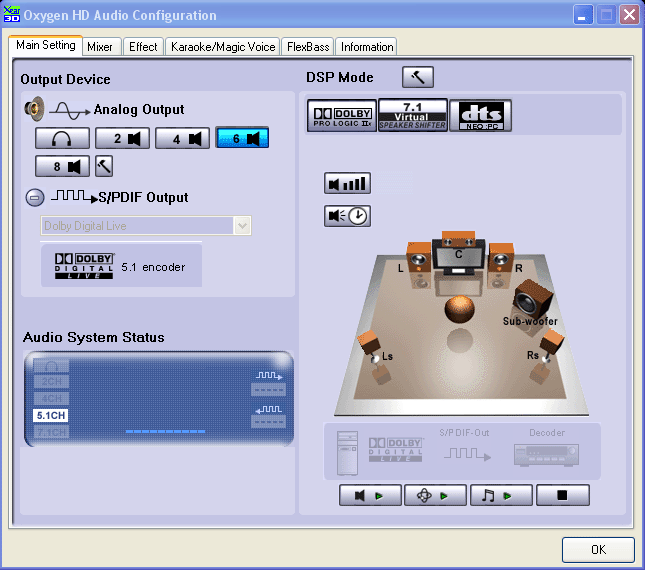645x570 pixels.
Task: Click headphone indicator in Audio System Status
Action: point(51,365)
